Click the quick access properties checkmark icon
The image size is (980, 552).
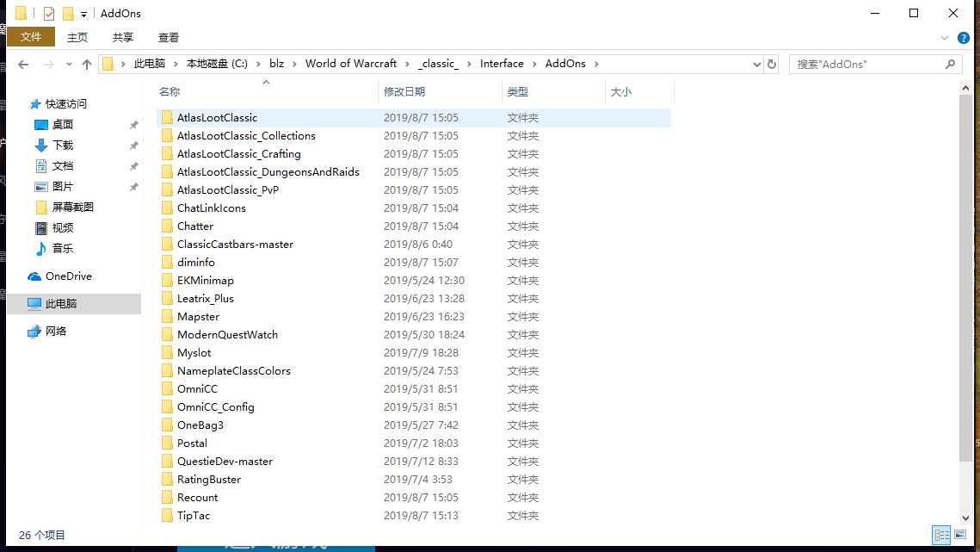49,13
